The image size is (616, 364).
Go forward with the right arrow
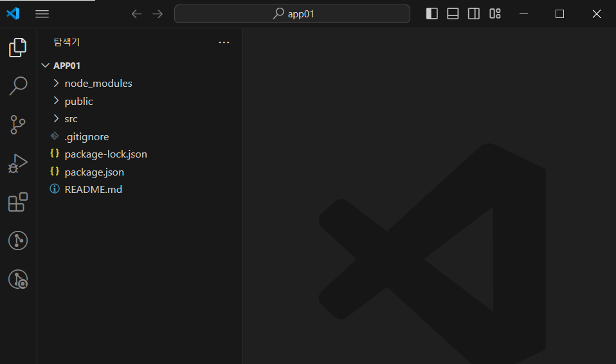point(158,14)
